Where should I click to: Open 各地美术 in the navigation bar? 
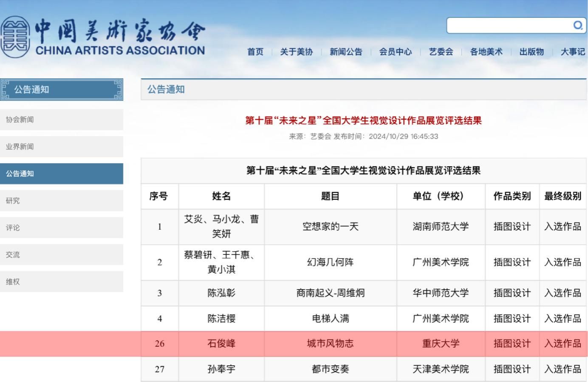[x=486, y=52]
